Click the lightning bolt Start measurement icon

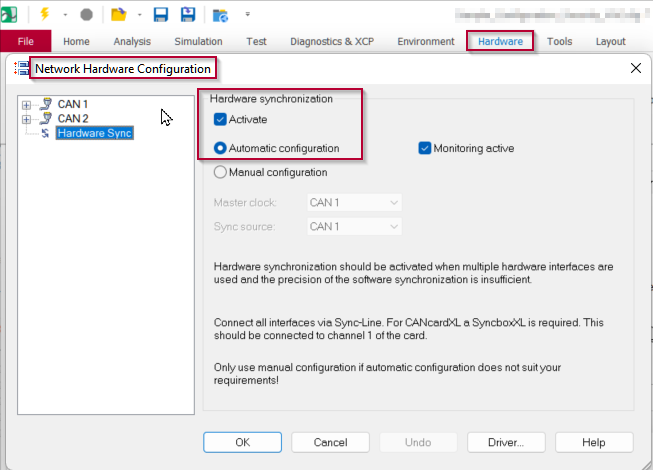click(44, 15)
